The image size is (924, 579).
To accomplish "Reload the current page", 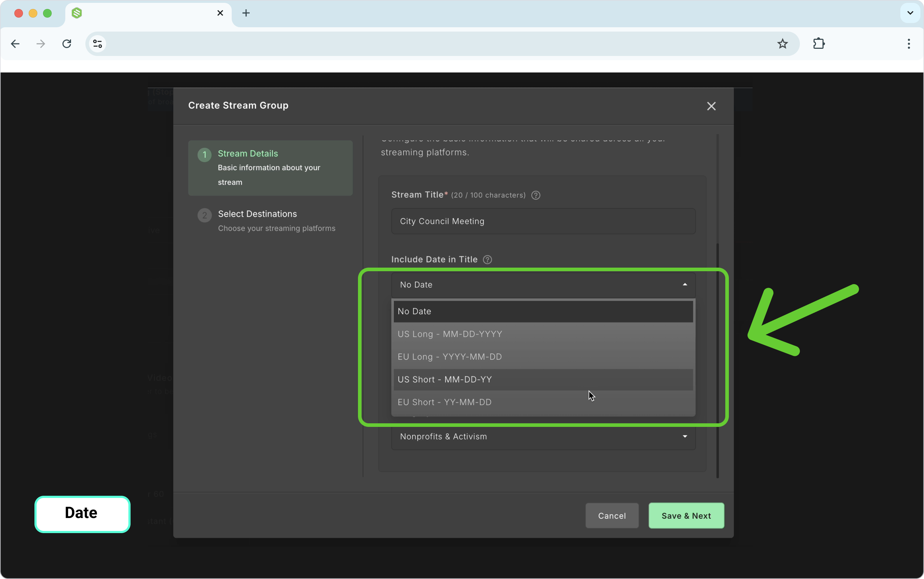I will pyautogui.click(x=67, y=44).
